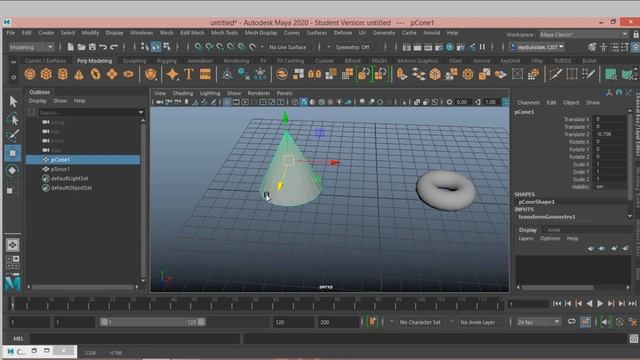Click the lock icon beside the Workspace dropdown
Image resolution: width=640 pixels, height=360 pixels.
[636, 35]
